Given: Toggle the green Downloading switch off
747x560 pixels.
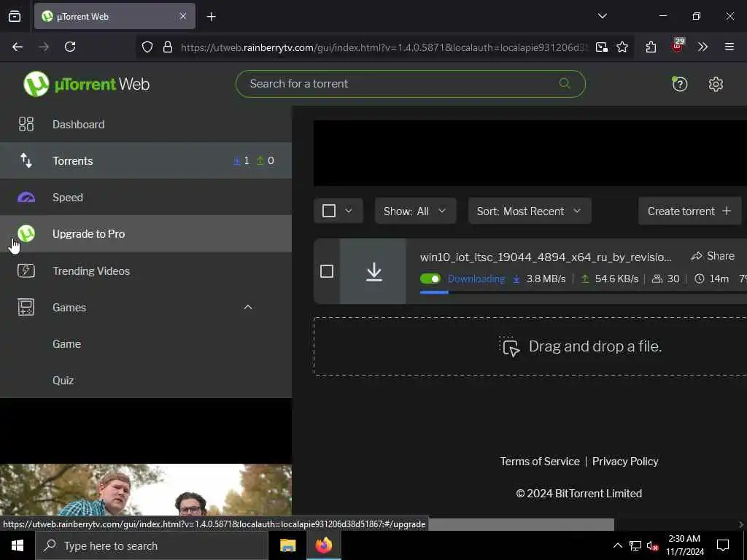Looking at the screenshot, I should (x=430, y=279).
